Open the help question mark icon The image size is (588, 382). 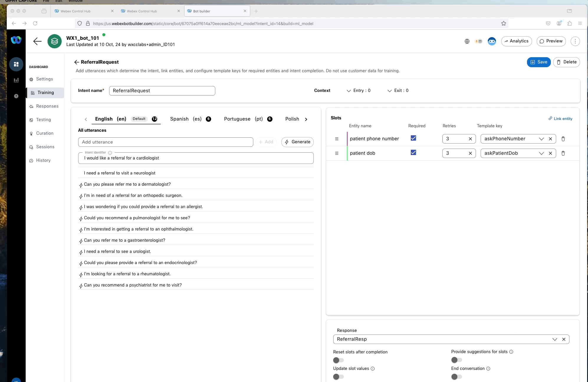coord(16,96)
